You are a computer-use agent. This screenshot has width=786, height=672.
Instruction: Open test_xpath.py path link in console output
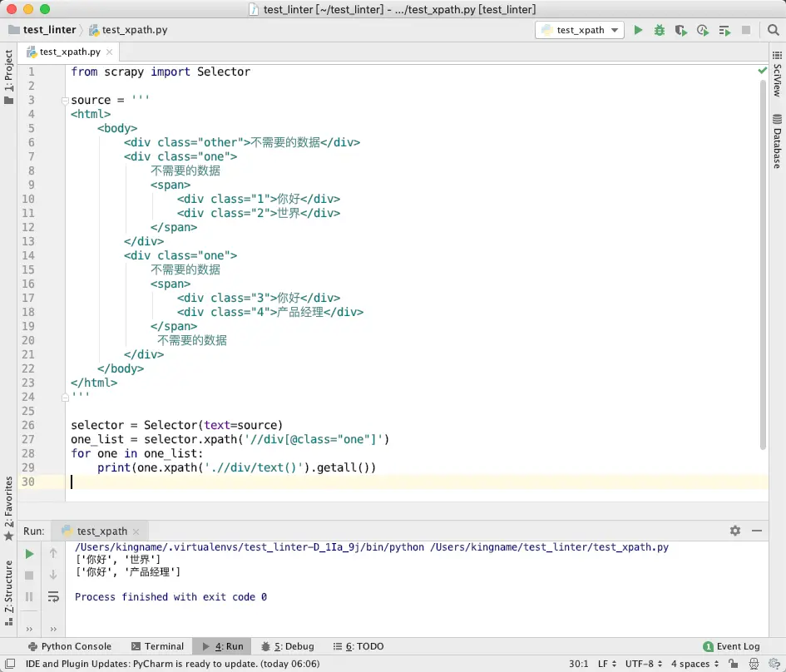[550, 547]
